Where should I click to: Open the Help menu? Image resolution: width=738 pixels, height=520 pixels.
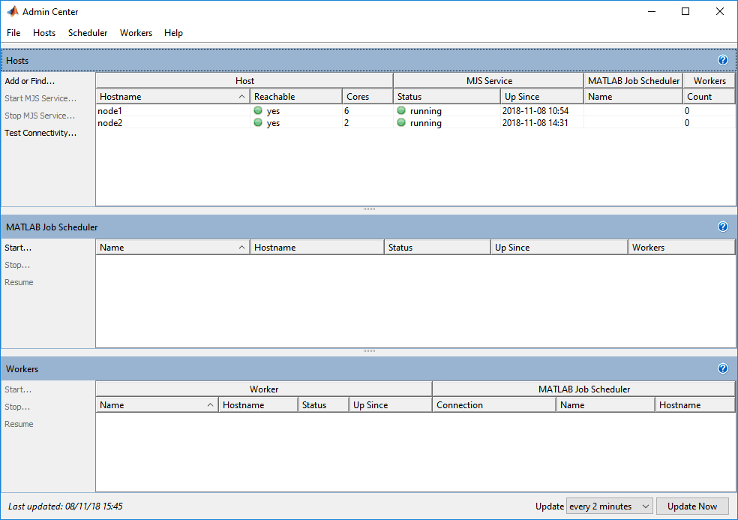pos(173,33)
